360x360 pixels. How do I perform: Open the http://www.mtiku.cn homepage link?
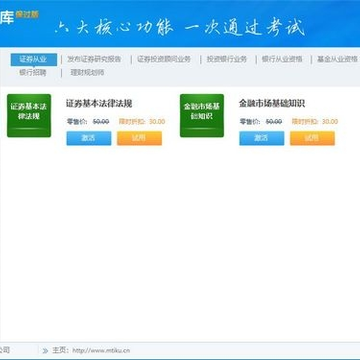click(101, 351)
